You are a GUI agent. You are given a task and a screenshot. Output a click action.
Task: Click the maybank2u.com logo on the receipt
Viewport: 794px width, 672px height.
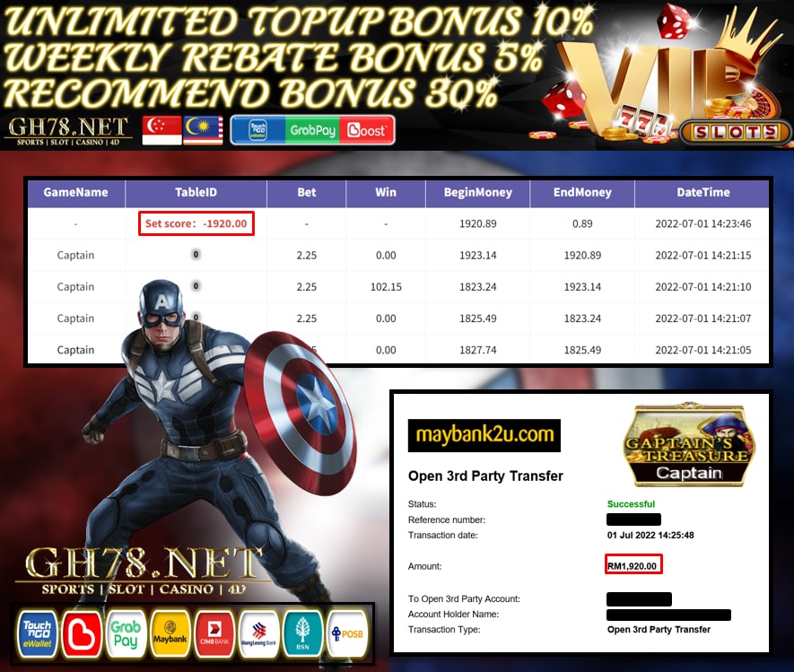484,435
